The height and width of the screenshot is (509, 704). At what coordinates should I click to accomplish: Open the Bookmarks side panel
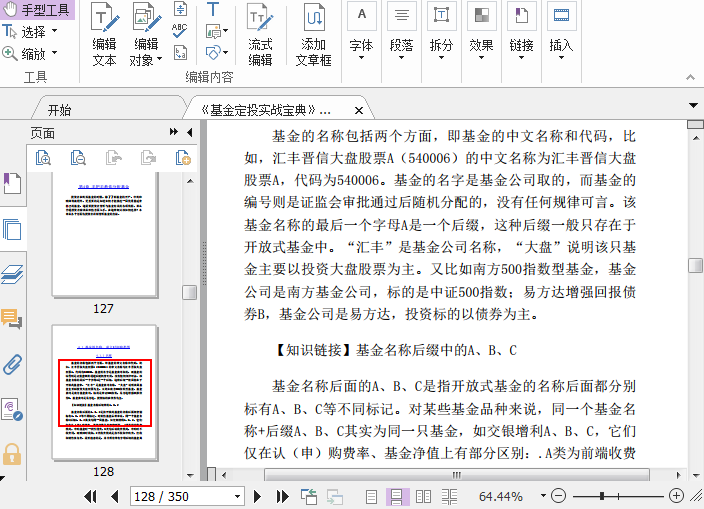click(12, 185)
